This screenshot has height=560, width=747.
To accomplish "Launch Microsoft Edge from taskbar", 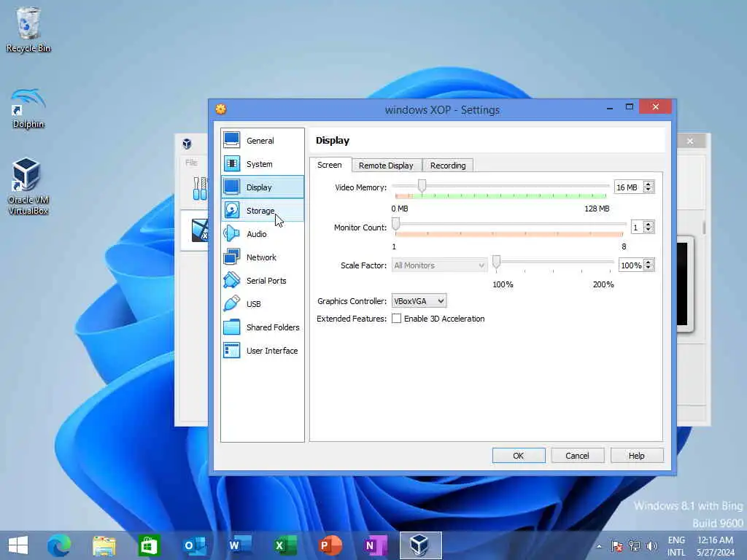I will point(59,545).
